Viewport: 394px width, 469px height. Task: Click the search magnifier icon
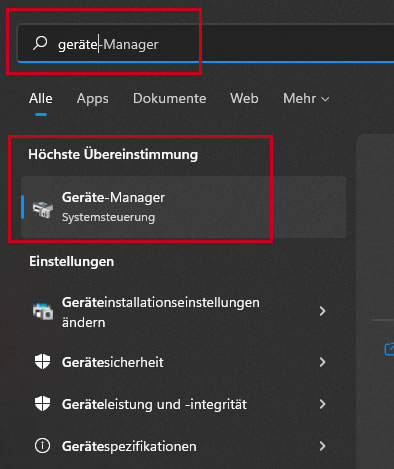click(40, 43)
